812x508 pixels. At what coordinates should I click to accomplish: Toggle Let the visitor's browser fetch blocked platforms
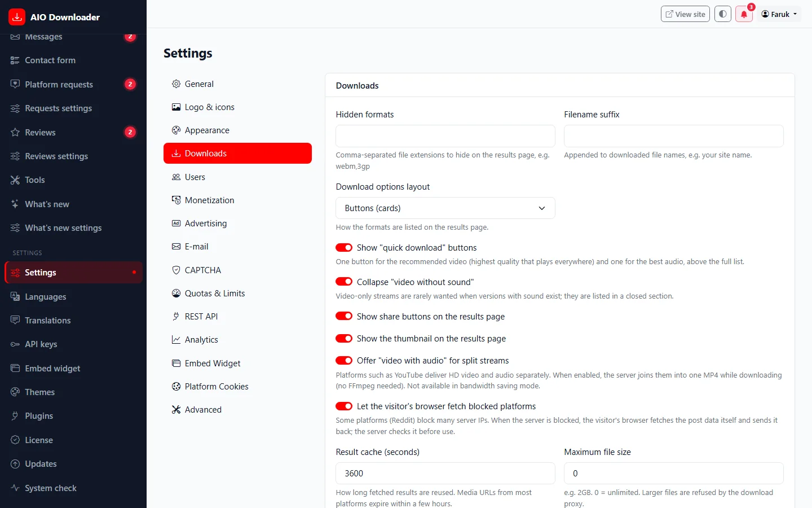344,406
